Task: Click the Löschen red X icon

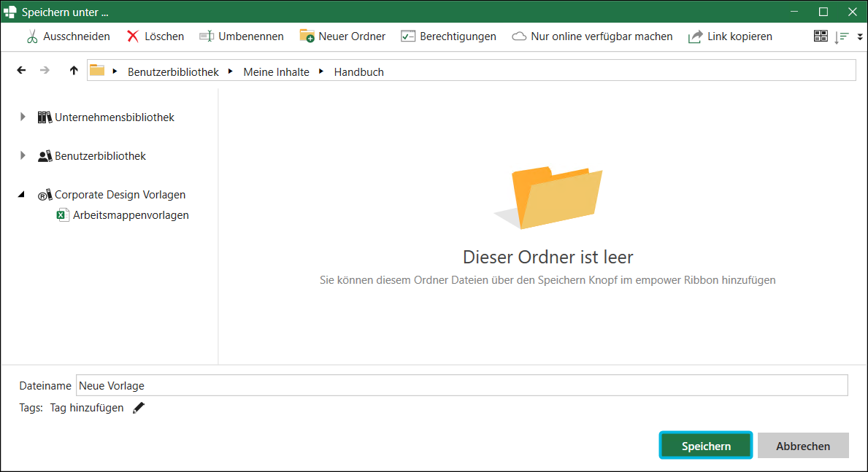Action: tap(133, 36)
